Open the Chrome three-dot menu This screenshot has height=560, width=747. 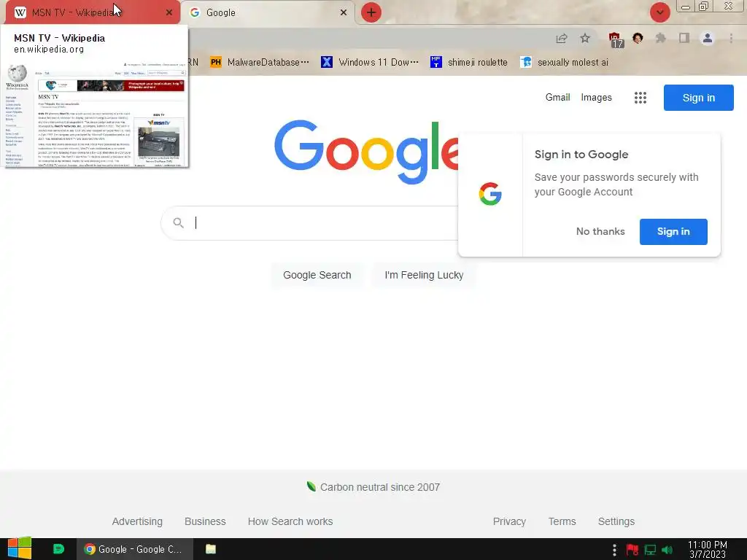tap(731, 38)
